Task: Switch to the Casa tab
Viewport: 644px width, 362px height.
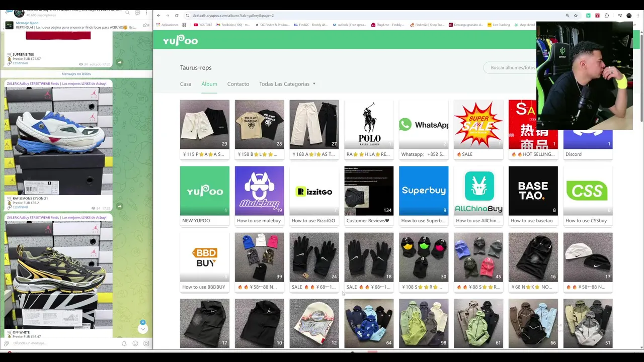Action: tap(186, 84)
